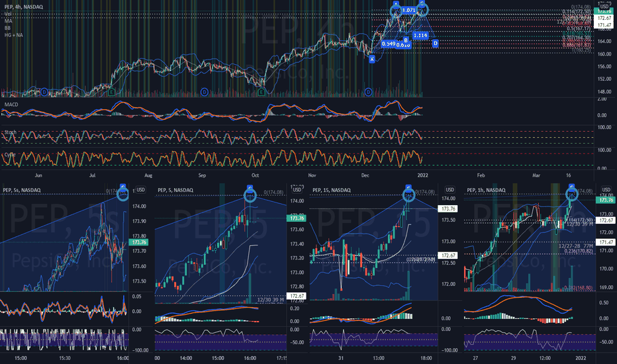617x364 pixels.
Task: Click '29' on the 1h chart time axis
Action: pyautogui.click(x=513, y=358)
